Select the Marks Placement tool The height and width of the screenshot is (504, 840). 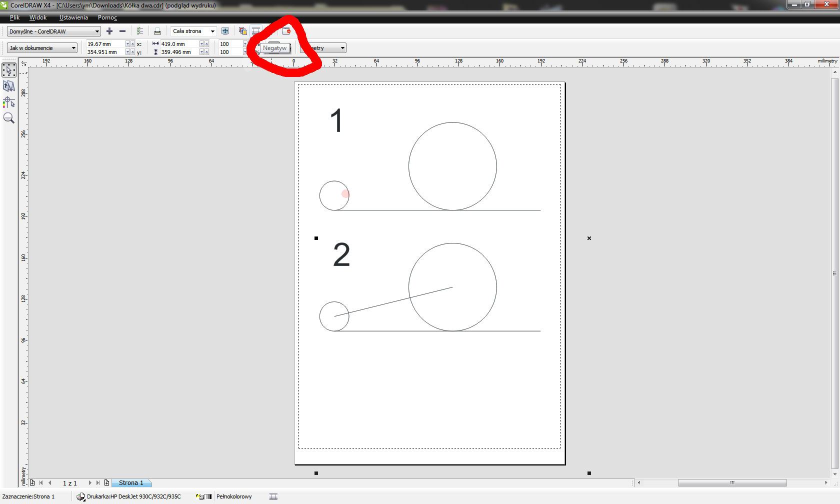(x=9, y=102)
